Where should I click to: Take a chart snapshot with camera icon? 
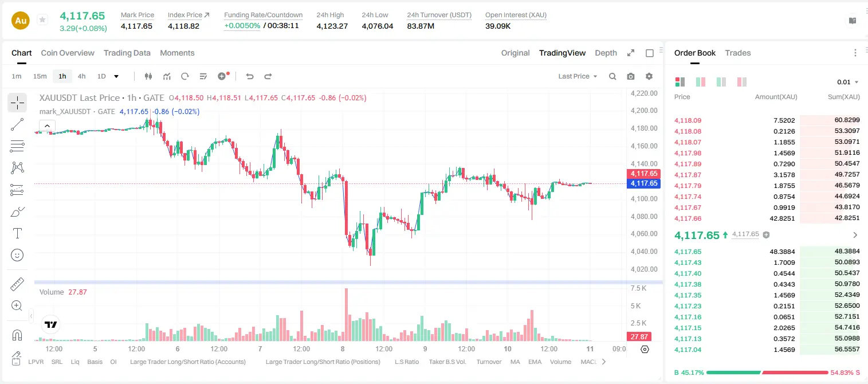[x=631, y=76]
